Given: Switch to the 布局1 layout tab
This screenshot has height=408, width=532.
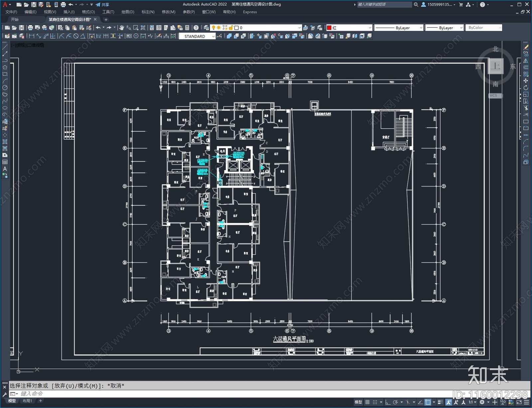Looking at the screenshot, I should pyautogui.click(x=27, y=401).
